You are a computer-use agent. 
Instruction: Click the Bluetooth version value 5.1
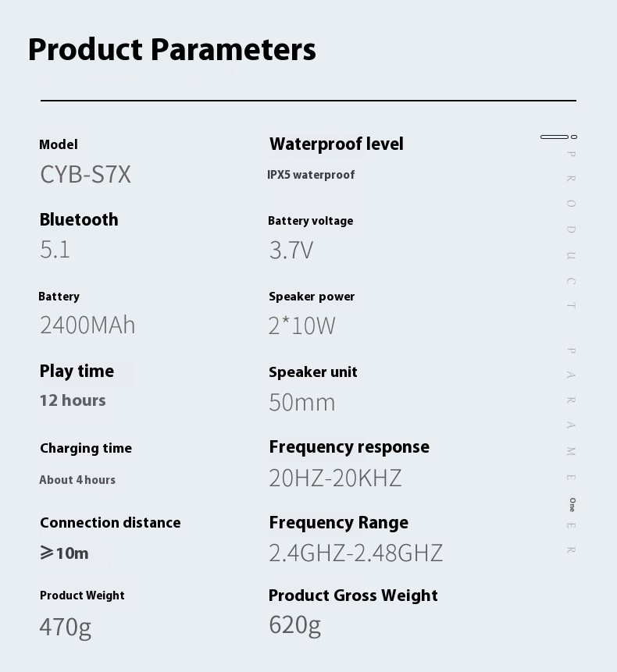(55, 250)
